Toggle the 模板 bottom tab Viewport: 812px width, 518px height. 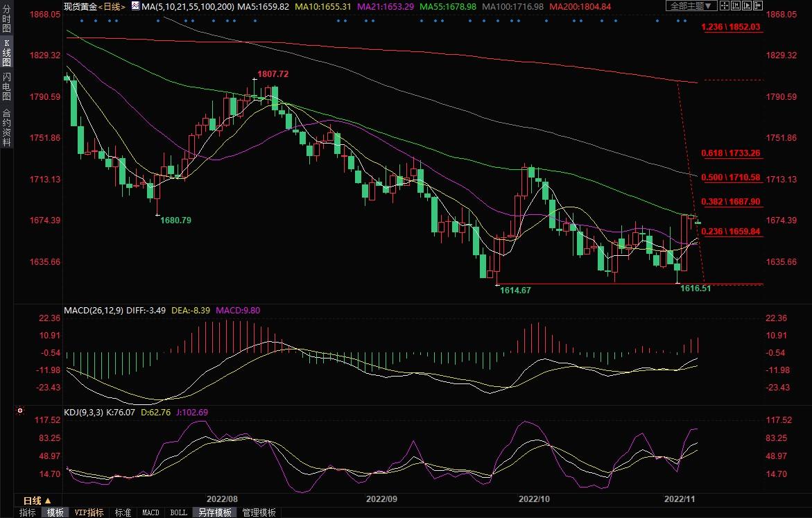(55, 512)
